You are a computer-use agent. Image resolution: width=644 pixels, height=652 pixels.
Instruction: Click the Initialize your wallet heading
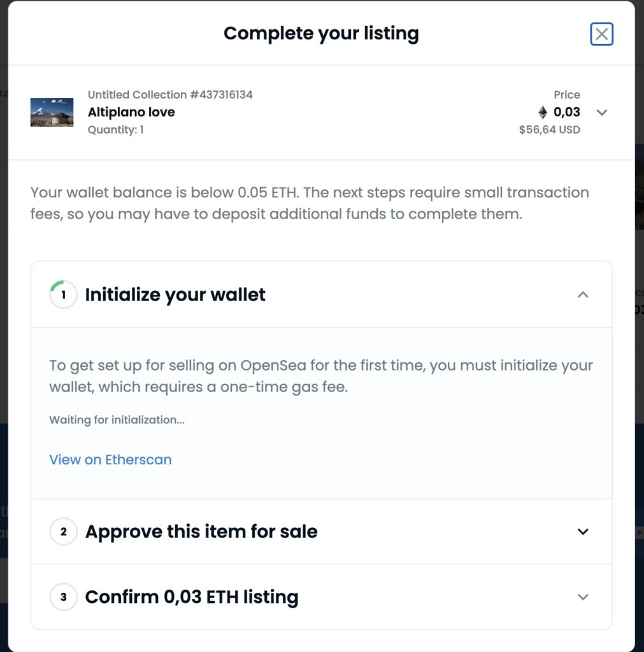click(x=175, y=295)
